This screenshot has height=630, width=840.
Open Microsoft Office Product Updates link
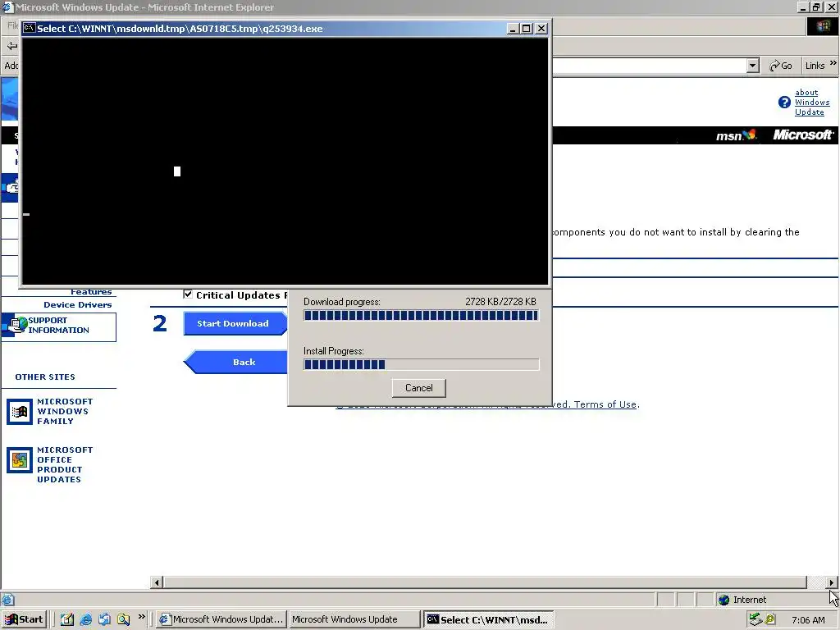[x=64, y=464]
